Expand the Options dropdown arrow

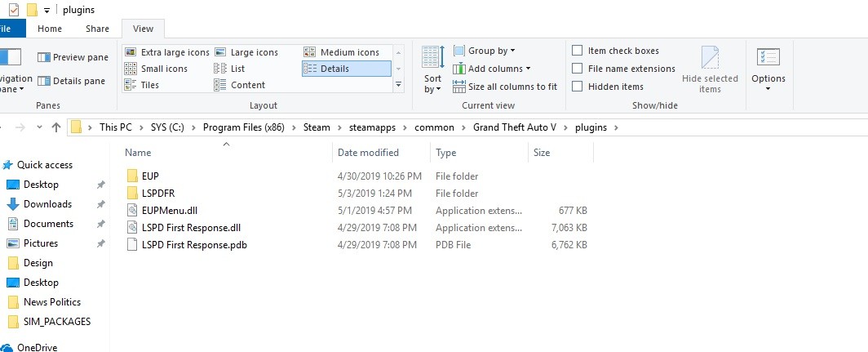click(x=768, y=89)
